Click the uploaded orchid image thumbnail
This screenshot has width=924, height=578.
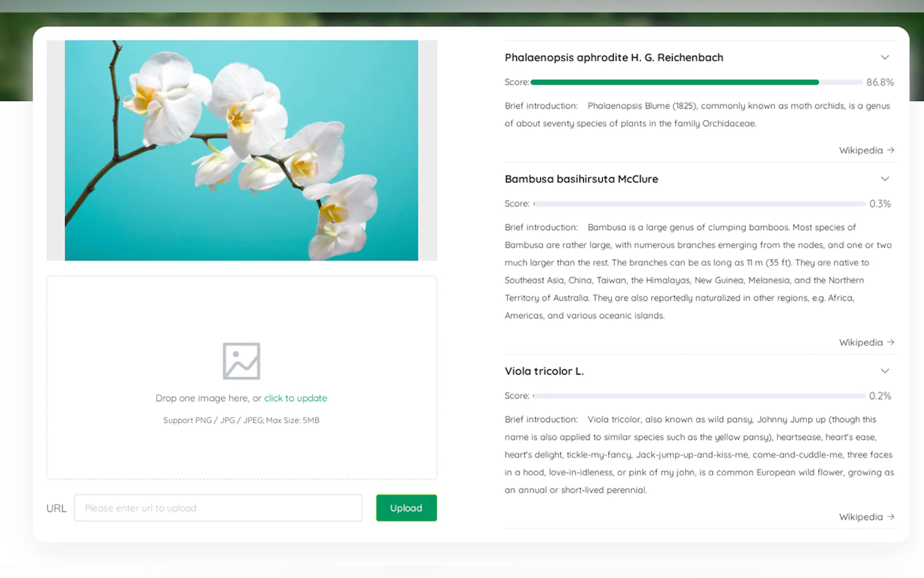242,150
